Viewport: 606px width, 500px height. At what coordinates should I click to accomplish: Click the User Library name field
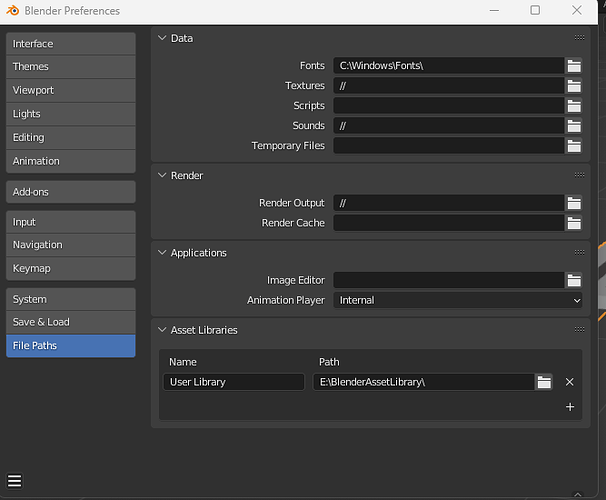[234, 382]
